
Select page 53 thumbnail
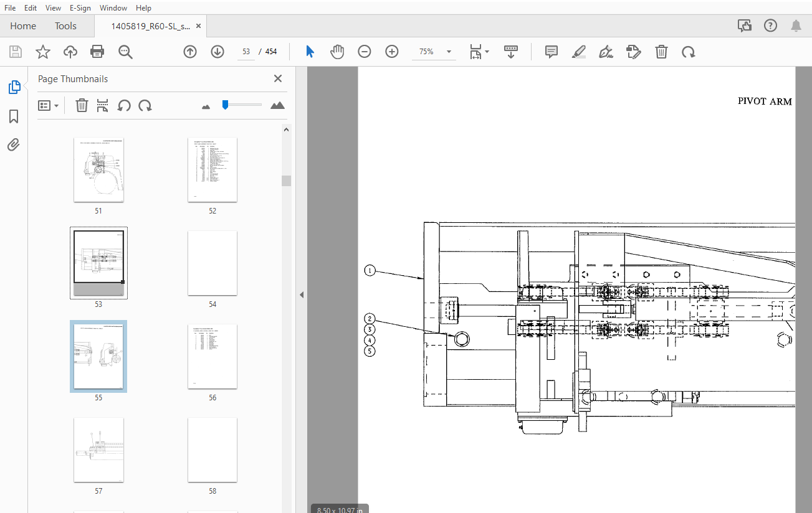point(98,263)
